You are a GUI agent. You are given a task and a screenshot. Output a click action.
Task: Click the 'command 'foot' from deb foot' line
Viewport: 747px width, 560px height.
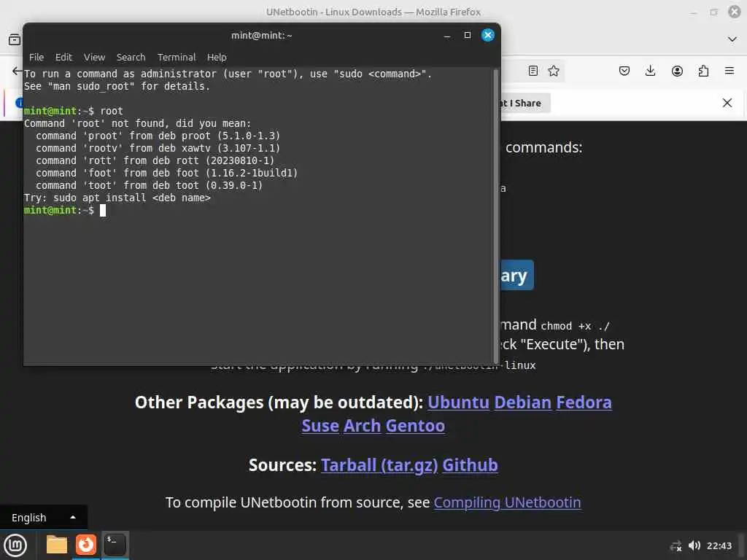coord(167,174)
